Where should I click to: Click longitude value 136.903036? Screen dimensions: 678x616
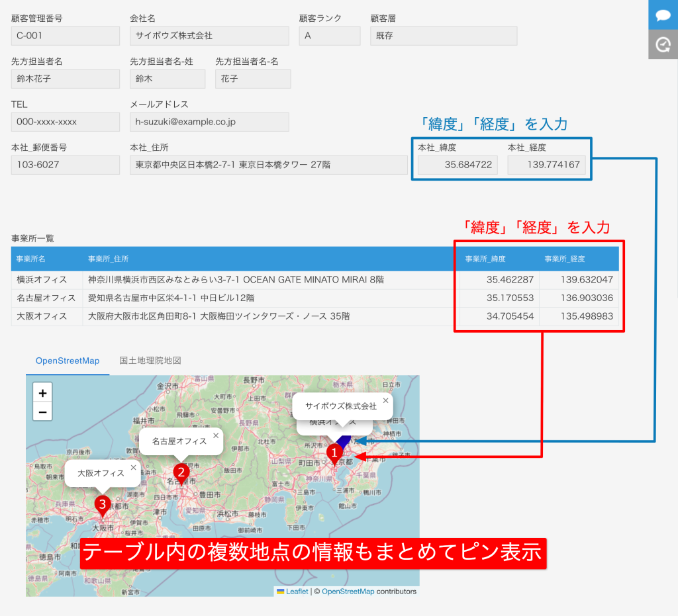pos(587,298)
